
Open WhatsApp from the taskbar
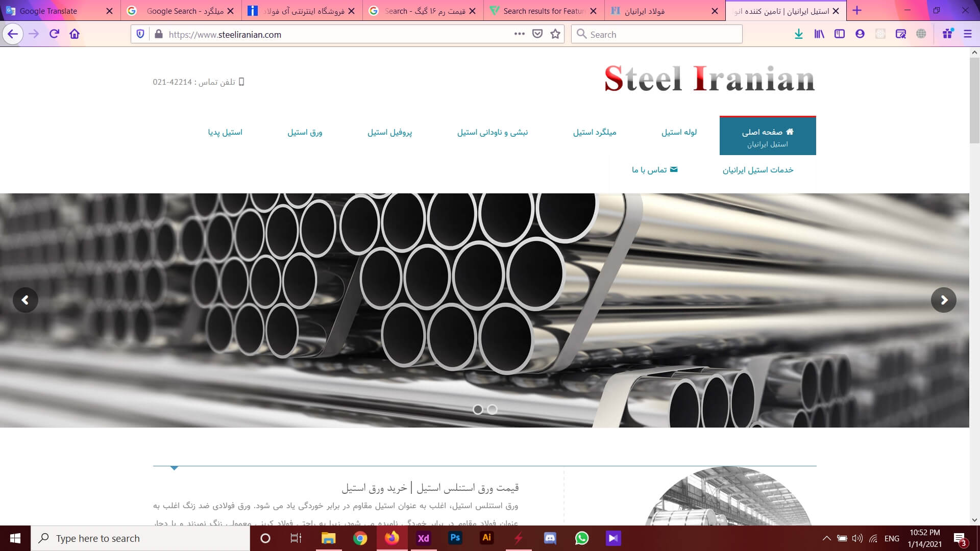click(x=582, y=538)
